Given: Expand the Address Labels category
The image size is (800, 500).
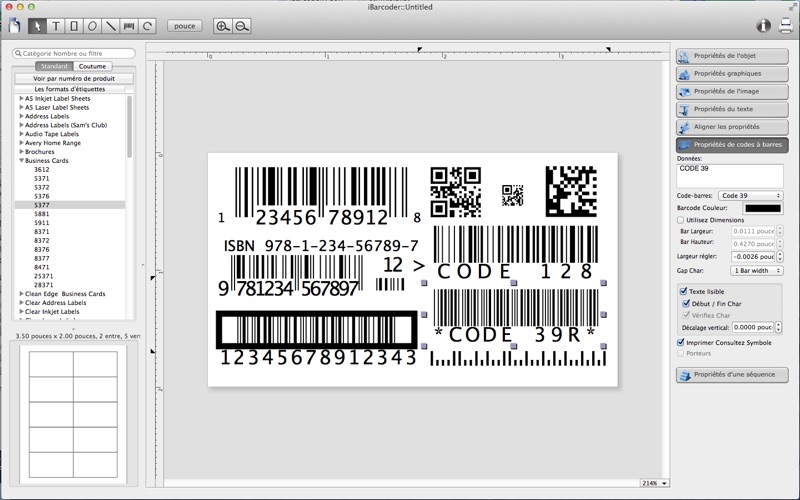Looking at the screenshot, I should (x=21, y=116).
